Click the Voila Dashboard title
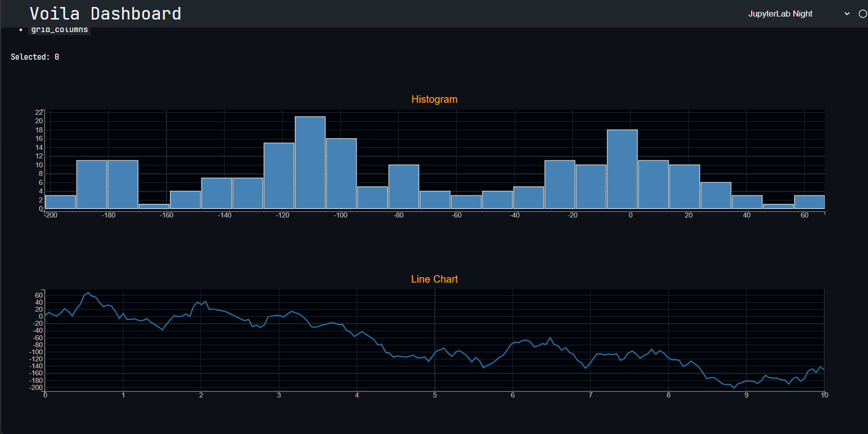868x434 pixels. (105, 14)
